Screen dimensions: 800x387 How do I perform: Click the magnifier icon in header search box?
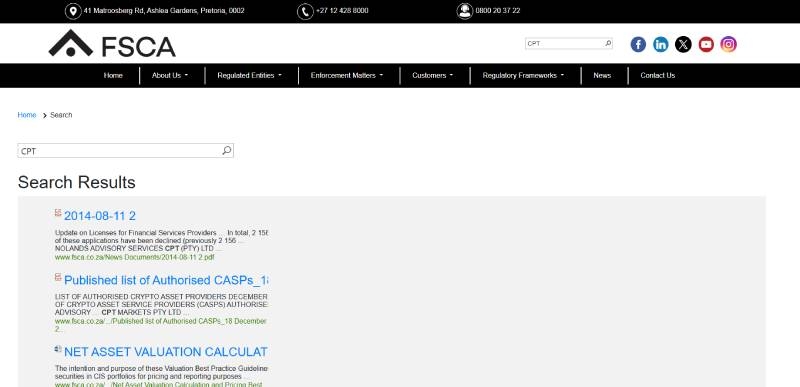pyautogui.click(x=608, y=43)
